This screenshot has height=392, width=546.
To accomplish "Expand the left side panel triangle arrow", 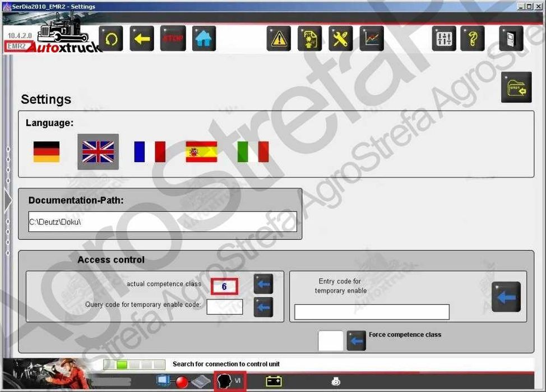I will pos(8,200).
